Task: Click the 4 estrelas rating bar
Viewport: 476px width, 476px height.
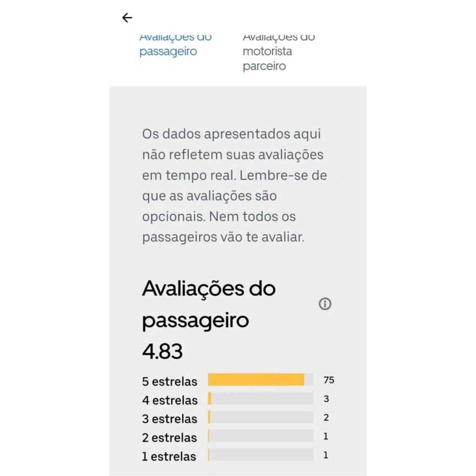Action: pyautogui.click(x=260, y=399)
